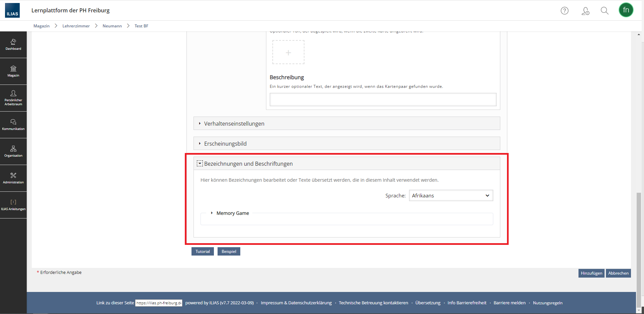Open the user avatar menu

click(x=626, y=10)
